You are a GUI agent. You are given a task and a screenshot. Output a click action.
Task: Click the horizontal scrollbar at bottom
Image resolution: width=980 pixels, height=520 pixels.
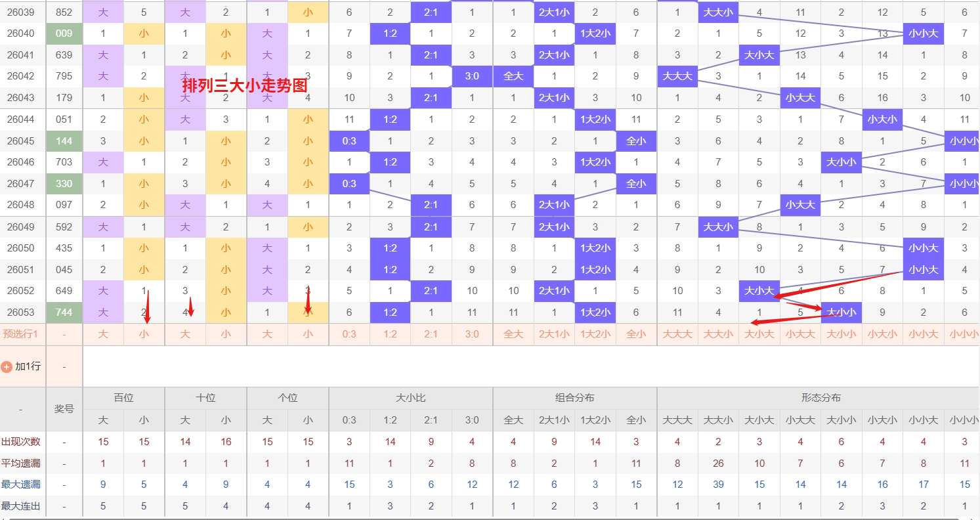click(490, 517)
